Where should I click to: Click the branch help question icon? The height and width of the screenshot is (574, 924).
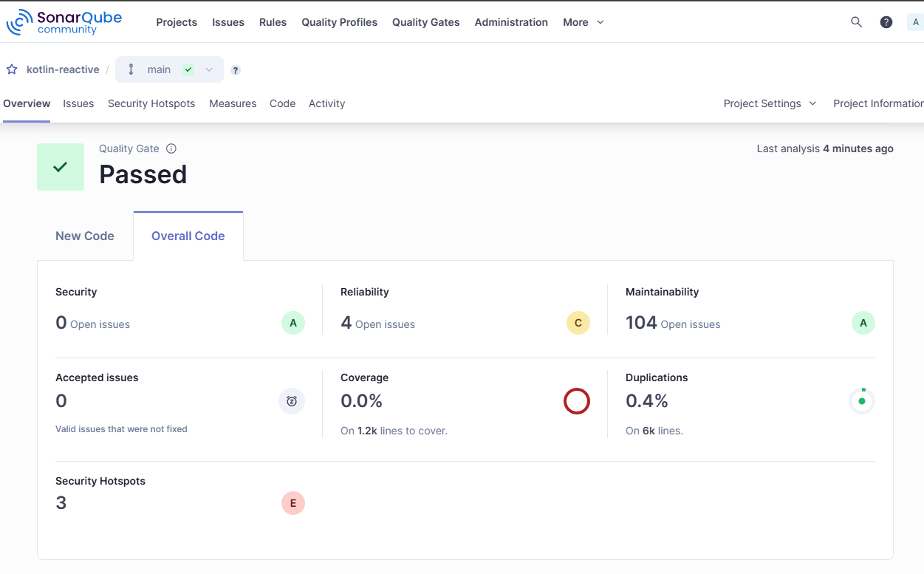click(236, 70)
